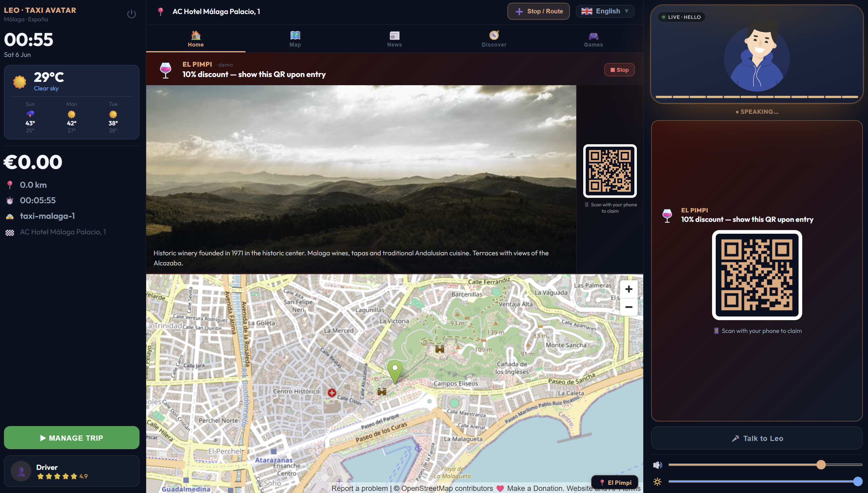
Task: Click the wine glass icon in El Pimpi banner
Action: click(165, 70)
